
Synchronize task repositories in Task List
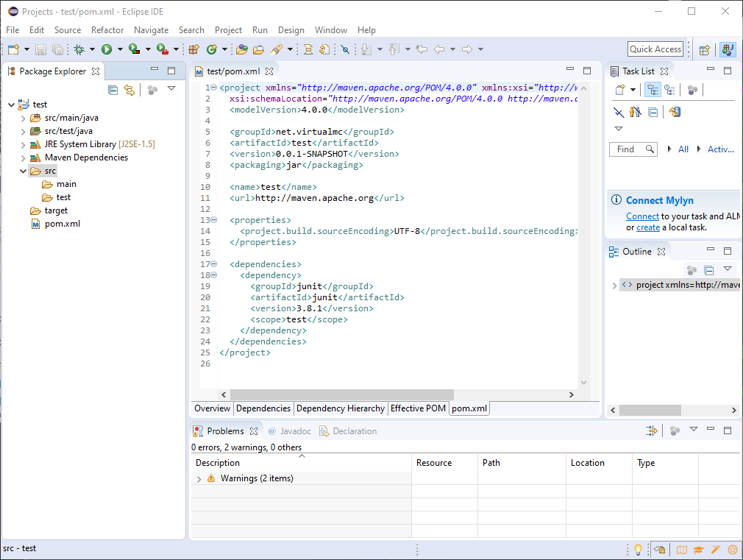(675, 112)
